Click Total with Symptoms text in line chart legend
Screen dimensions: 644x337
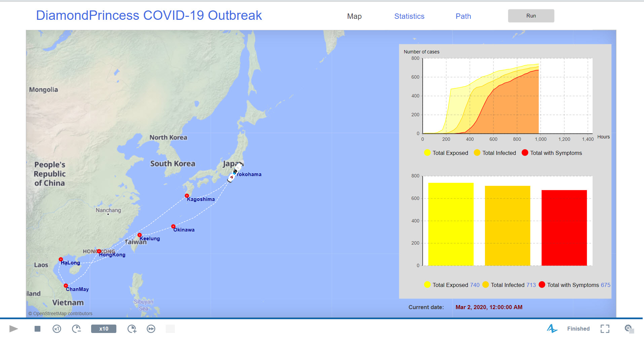pos(556,153)
